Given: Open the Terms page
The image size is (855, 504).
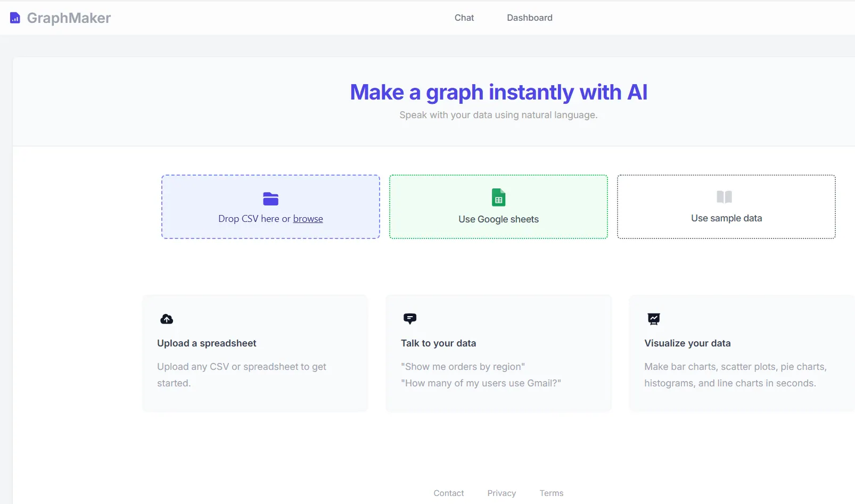Looking at the screenshot, I should click(551, 493).
